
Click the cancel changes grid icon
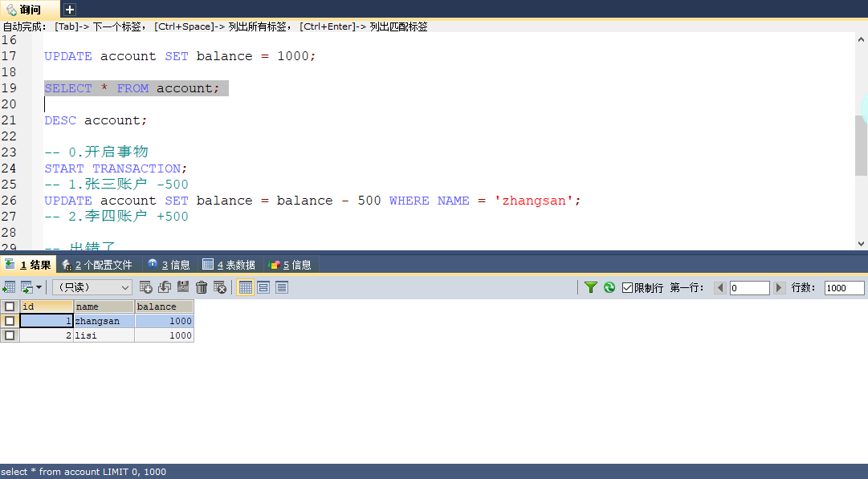click(x=220, y=287)
